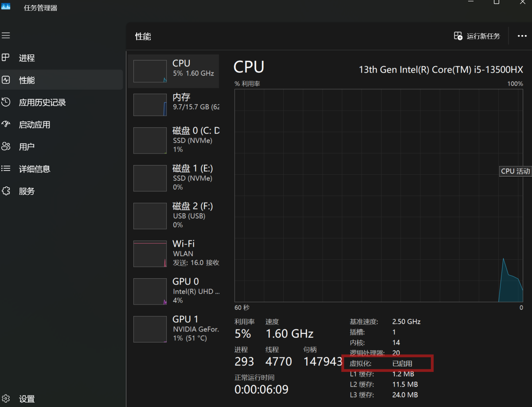This screenshot has height=407, width=532.
Task: Select GPU 0 Intel UHD entry
Action: (173, 291)
